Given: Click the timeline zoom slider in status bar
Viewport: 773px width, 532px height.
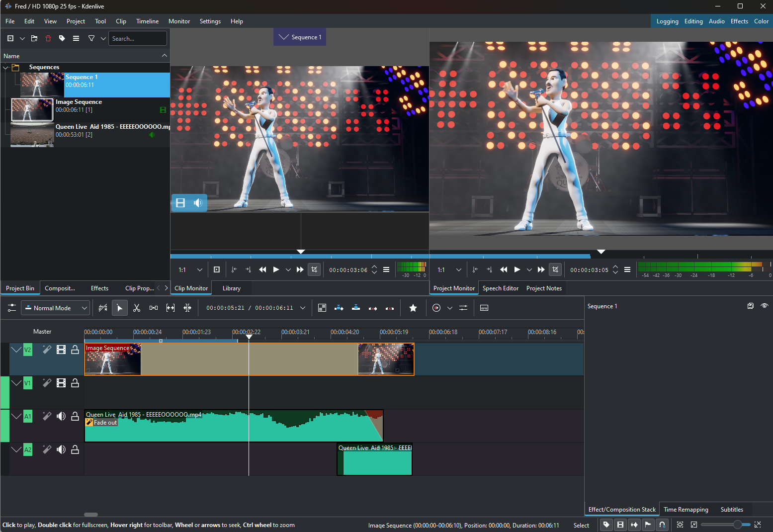Looking at the screenshot, I should (726, 525).
